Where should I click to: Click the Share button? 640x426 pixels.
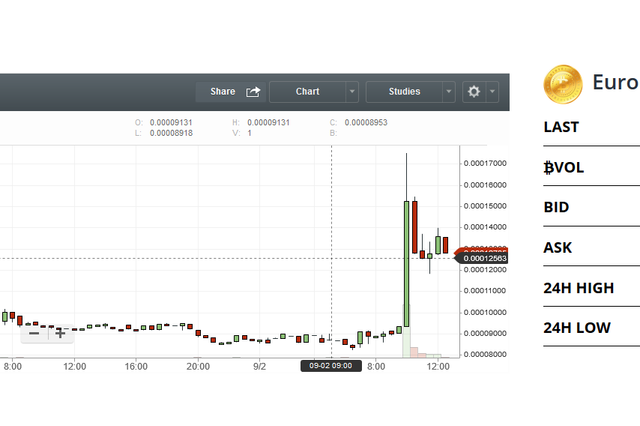[231, 91]
